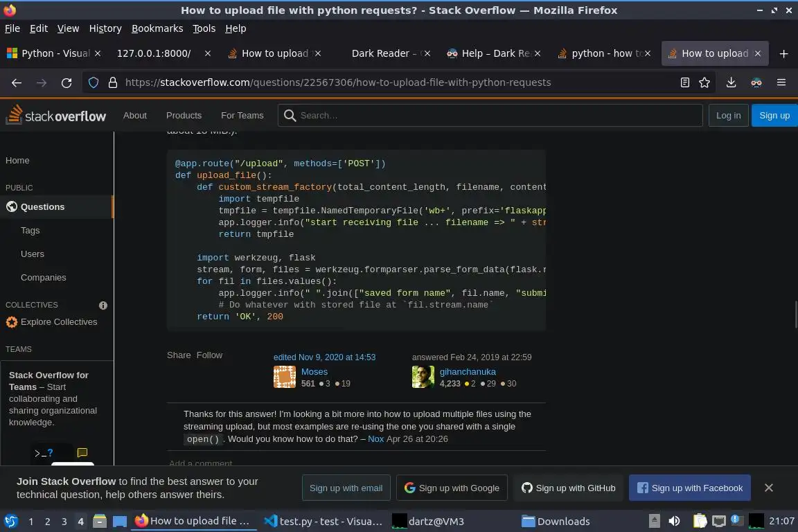Image resolution: width=798 pixels, height=532 pixels.
Task: Close the 127.0.0.1:8000 tab
Action: 208,53
